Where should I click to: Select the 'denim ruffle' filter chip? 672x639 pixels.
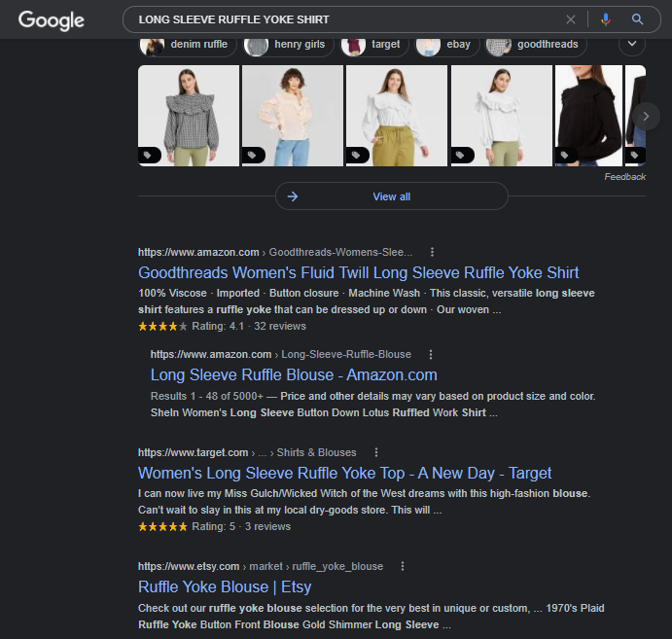coord(188,45)
